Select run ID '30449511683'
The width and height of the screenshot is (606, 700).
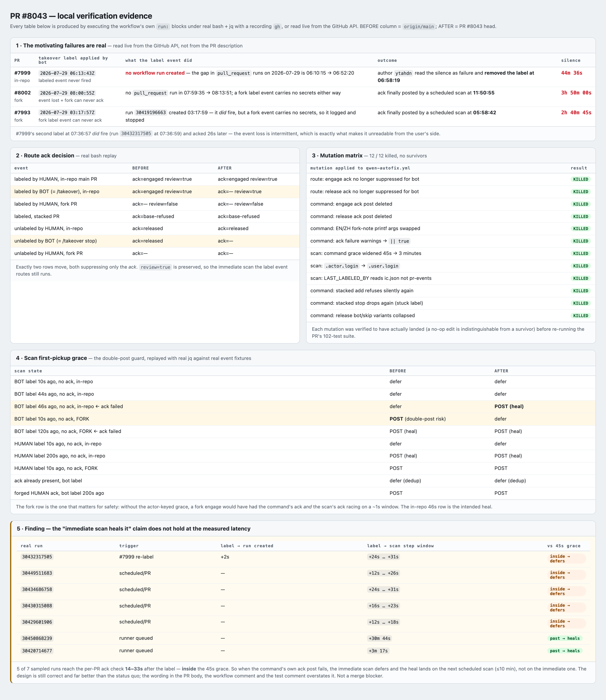tap(37, 573)
